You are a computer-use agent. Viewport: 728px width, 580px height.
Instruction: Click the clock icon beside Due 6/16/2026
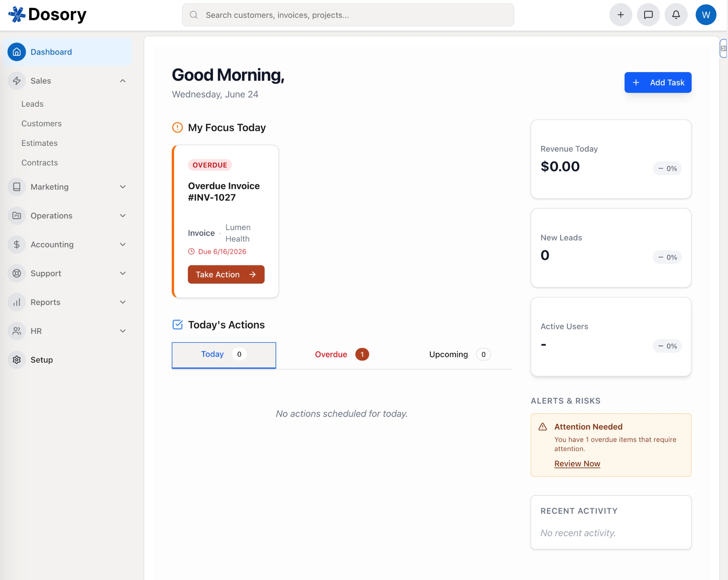click(x=191, y=252)
